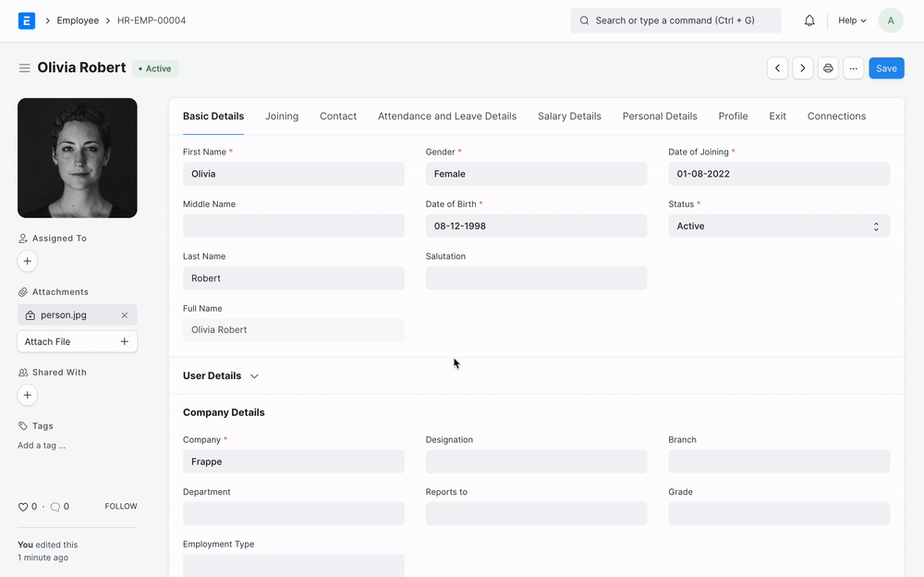Toggle sidebar with hamburger menu icon

click(24, 68)
